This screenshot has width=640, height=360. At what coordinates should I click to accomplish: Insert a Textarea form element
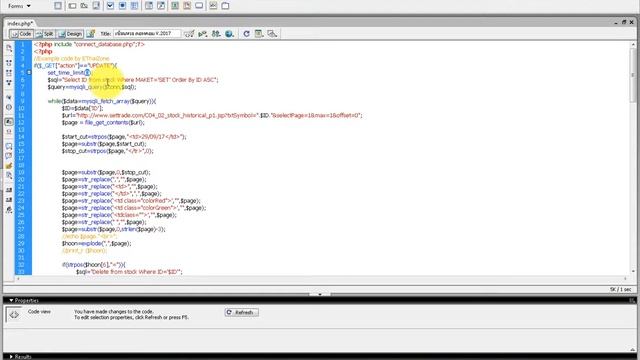(96, 6)
